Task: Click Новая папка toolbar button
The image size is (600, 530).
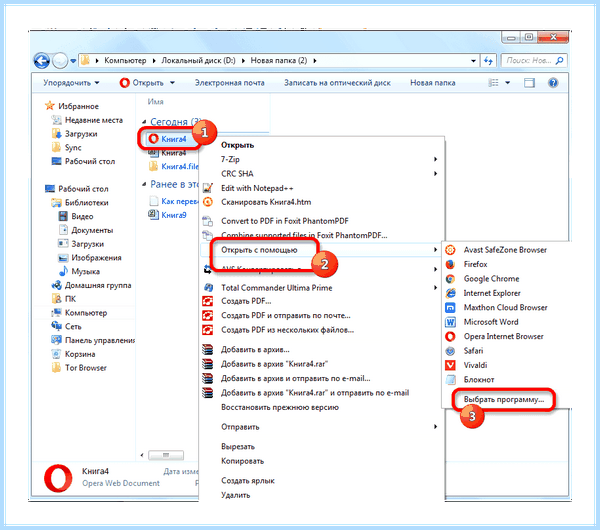Action: (433, 83)
